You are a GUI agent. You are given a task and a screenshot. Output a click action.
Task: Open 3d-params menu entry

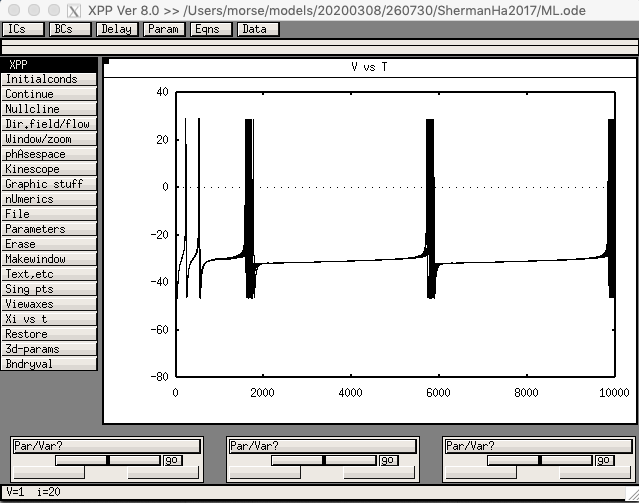tap(49, 349)
